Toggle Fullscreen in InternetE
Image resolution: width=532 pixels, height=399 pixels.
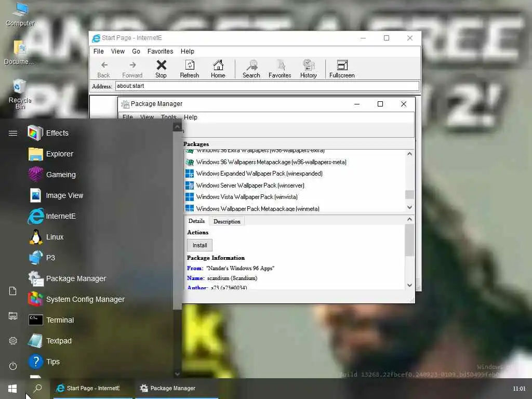[x=342, y=69]
